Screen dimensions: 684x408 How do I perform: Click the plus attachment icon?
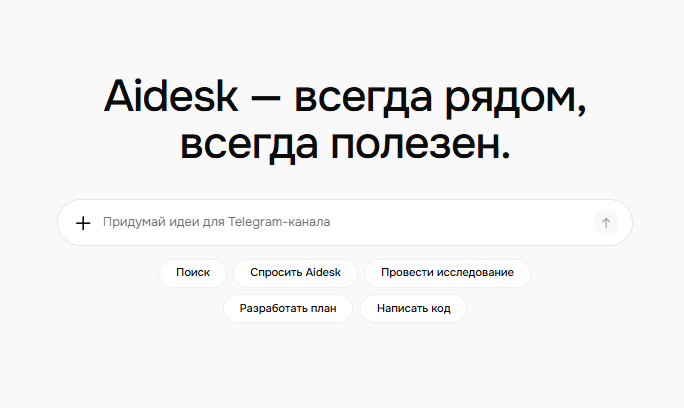pyautogui.click(x=83, y=223)
